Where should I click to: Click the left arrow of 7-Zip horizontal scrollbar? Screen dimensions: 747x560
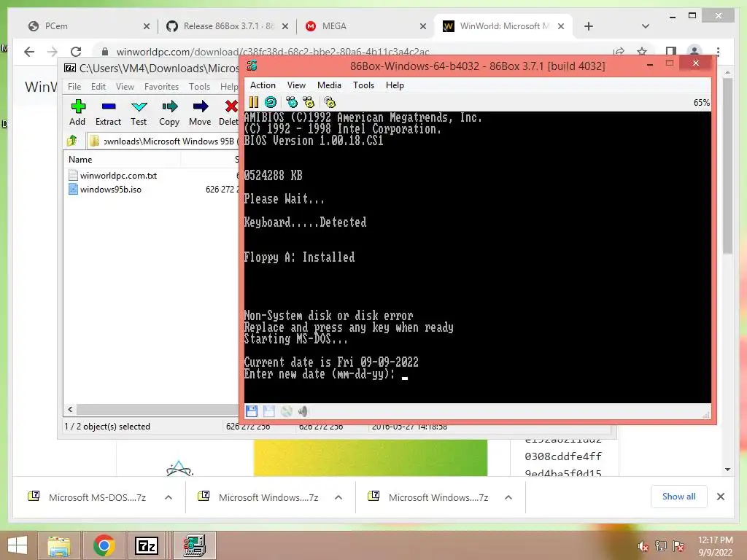tap(70, 409)
